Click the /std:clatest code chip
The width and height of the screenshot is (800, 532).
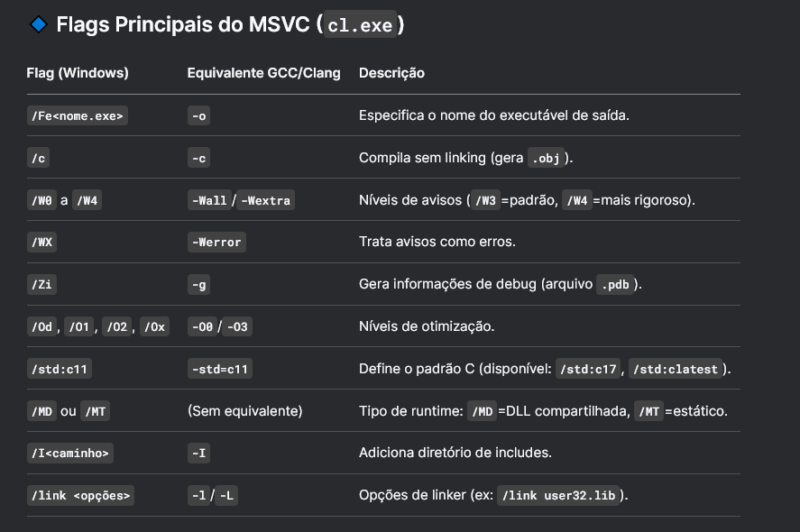678,369
